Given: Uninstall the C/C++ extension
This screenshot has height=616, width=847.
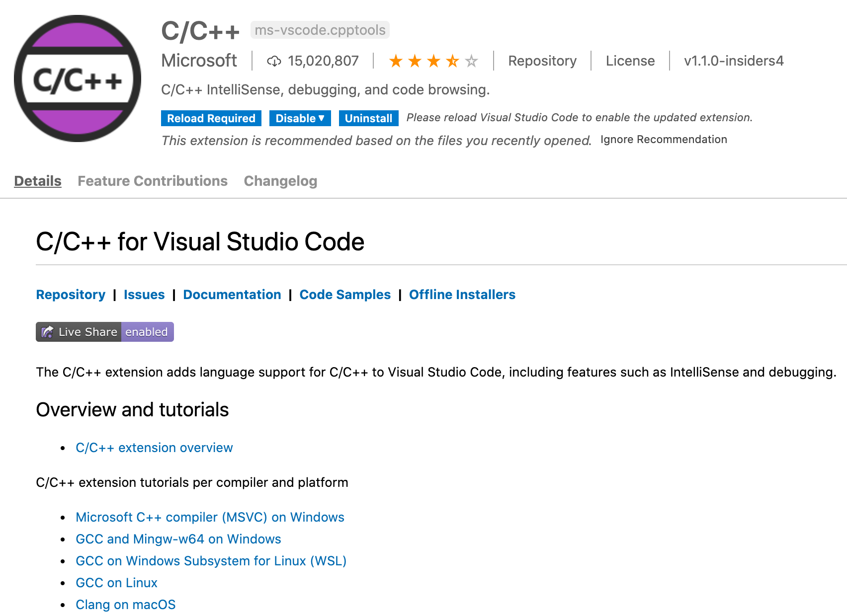Looking at the screenshot, I should 368,118.
